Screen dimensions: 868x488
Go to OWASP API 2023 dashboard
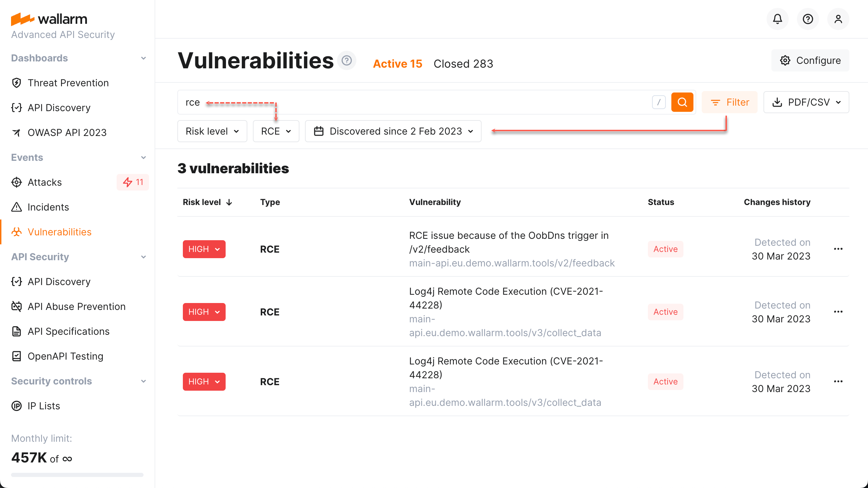(67, 133)
